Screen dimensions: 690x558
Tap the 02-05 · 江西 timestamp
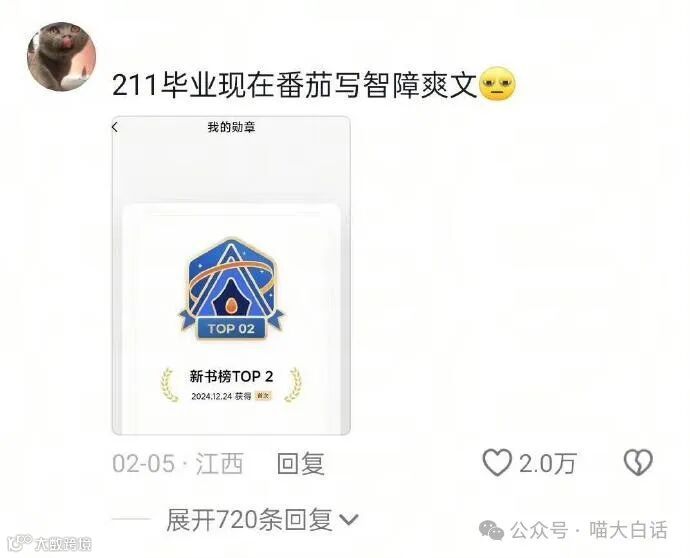tap(178, 463)
